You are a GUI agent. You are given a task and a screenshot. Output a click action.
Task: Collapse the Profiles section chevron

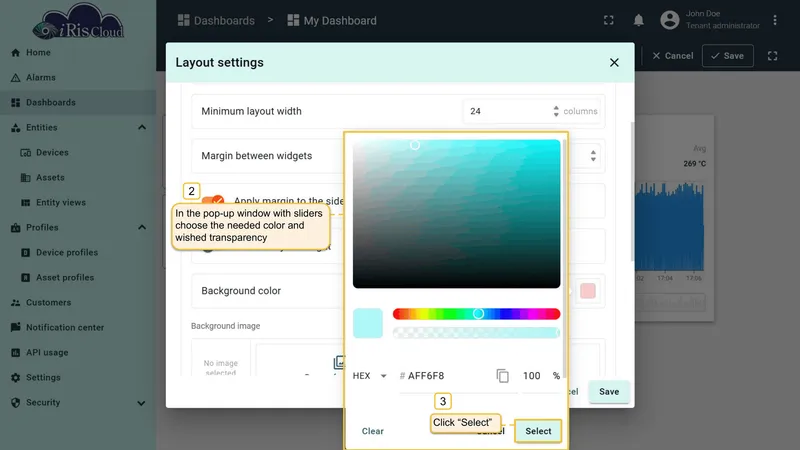click(142, 228)
